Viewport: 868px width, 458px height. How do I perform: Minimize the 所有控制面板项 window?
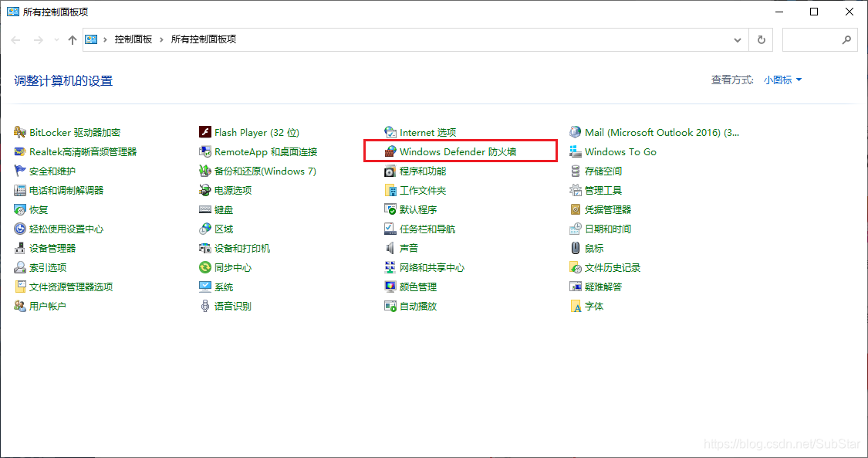coord(779,12)
